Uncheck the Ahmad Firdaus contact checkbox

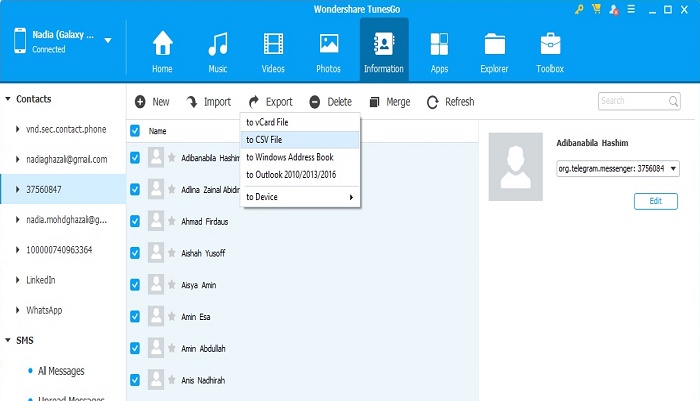point(135,220)
